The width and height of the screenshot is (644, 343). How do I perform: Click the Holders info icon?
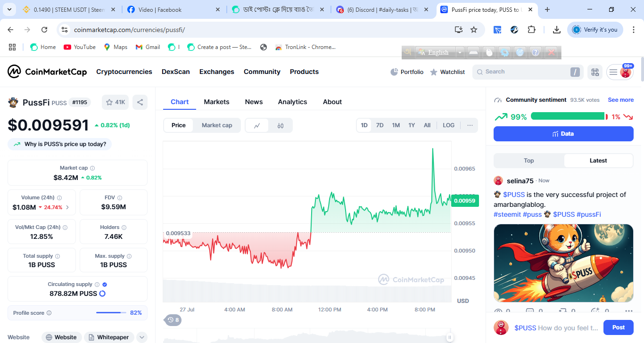pyautogui.click(x=124, y=227)
